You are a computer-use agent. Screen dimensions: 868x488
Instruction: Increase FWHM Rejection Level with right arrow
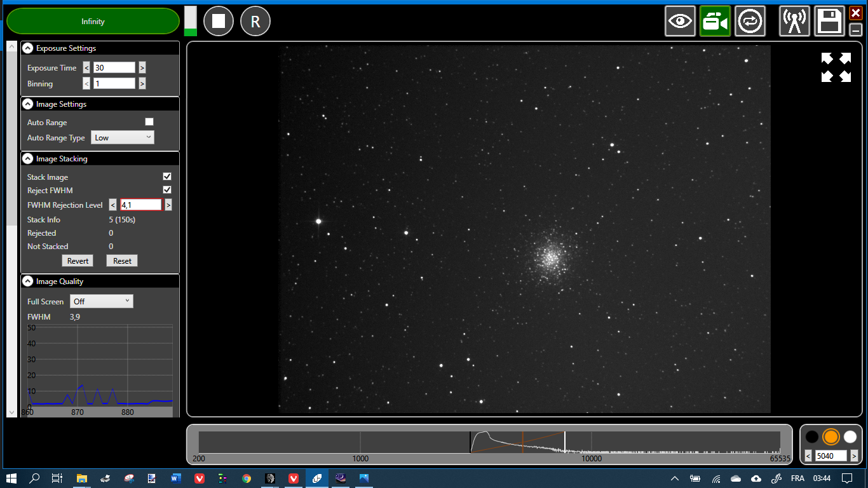[168, 205]
